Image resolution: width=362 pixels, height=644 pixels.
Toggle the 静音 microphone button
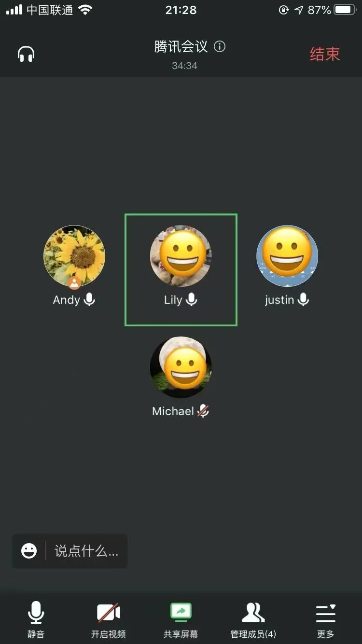tap(36, 620)
